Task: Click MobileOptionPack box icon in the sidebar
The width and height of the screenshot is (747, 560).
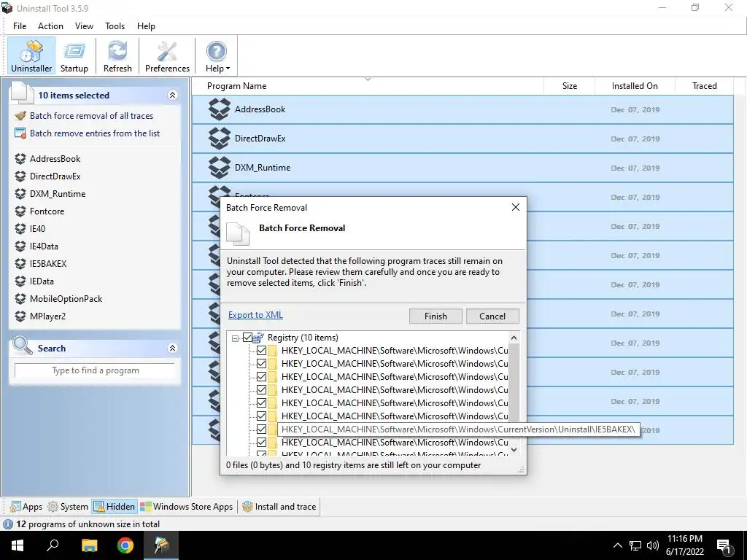Action: coord(20,298)
